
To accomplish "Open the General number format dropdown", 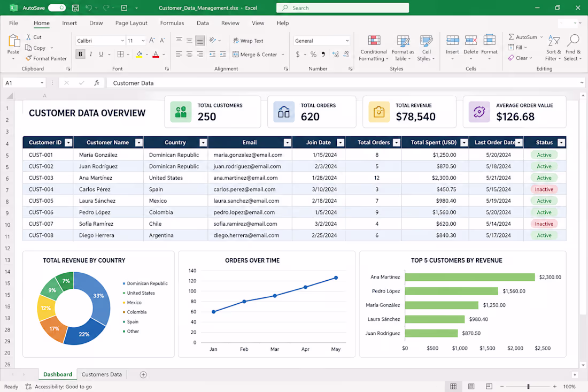I will point(347,41).
